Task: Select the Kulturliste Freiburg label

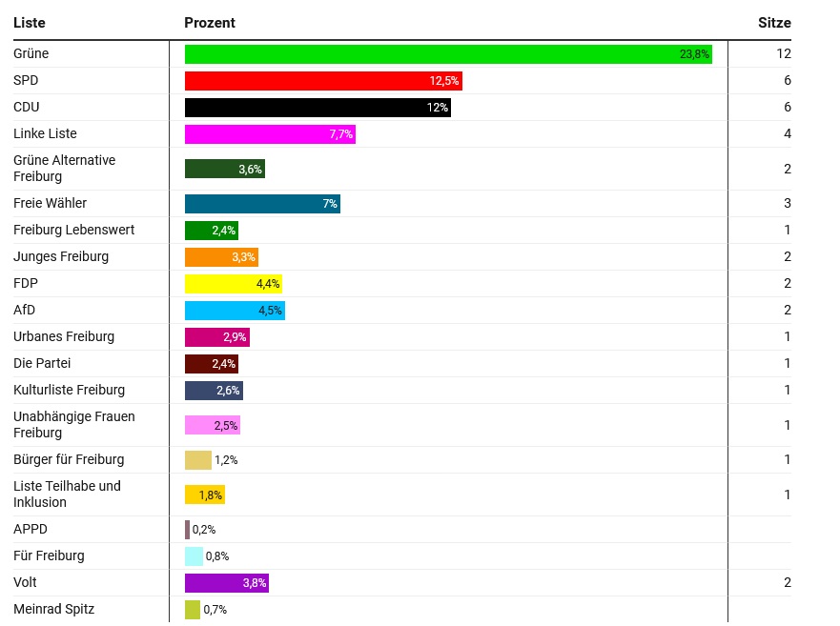Action: click(69, 390)
